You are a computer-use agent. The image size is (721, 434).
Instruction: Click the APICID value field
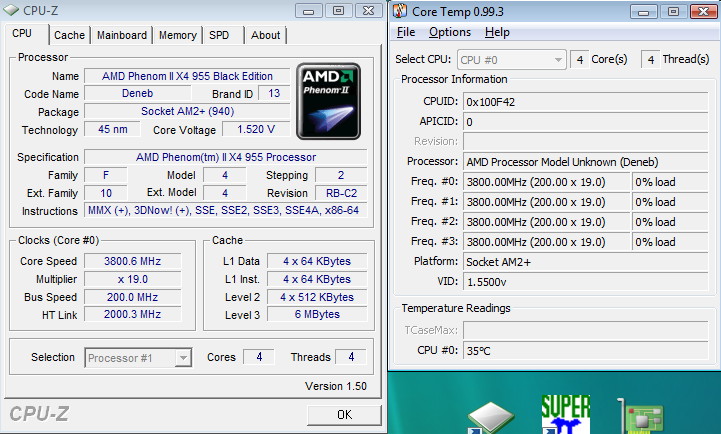(x=585, y=122)
